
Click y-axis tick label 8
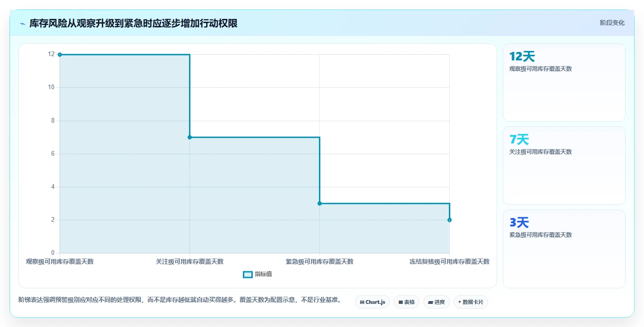pos(53,121)
